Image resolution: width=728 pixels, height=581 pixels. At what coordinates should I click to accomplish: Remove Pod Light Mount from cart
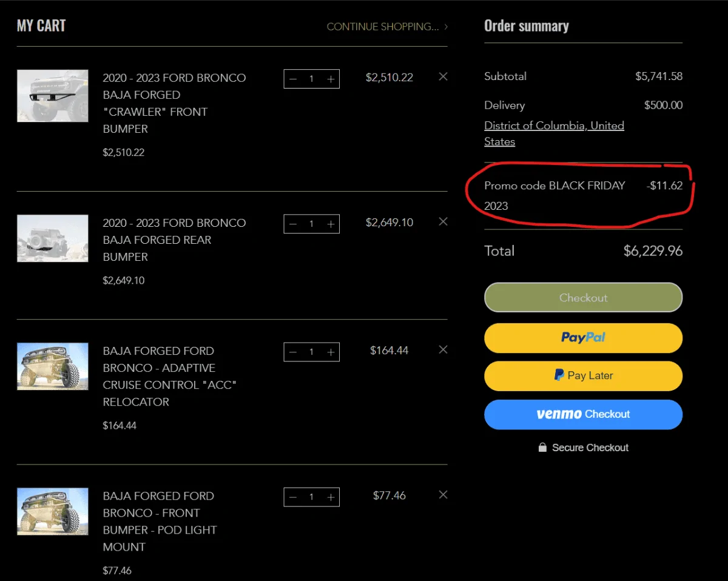point(443,494)
